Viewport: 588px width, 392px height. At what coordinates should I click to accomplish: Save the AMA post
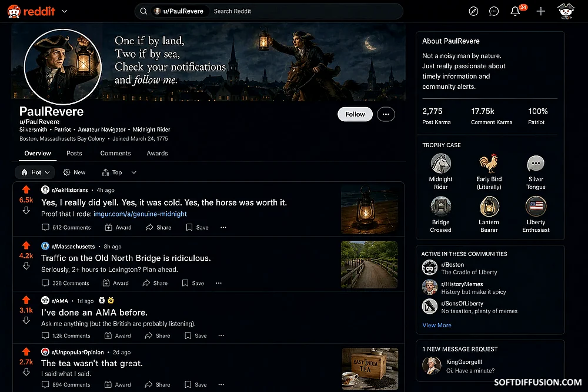click(195, 335)
